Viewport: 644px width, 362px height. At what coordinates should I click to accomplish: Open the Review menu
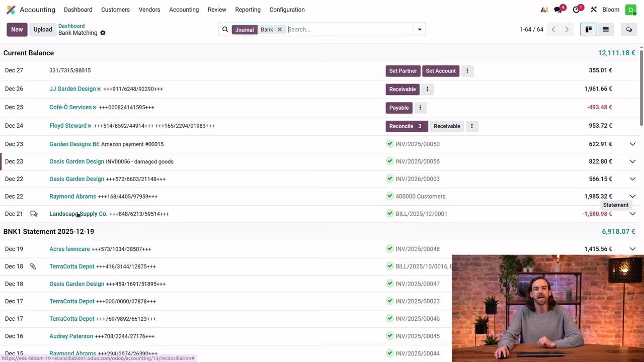[217, 10]
